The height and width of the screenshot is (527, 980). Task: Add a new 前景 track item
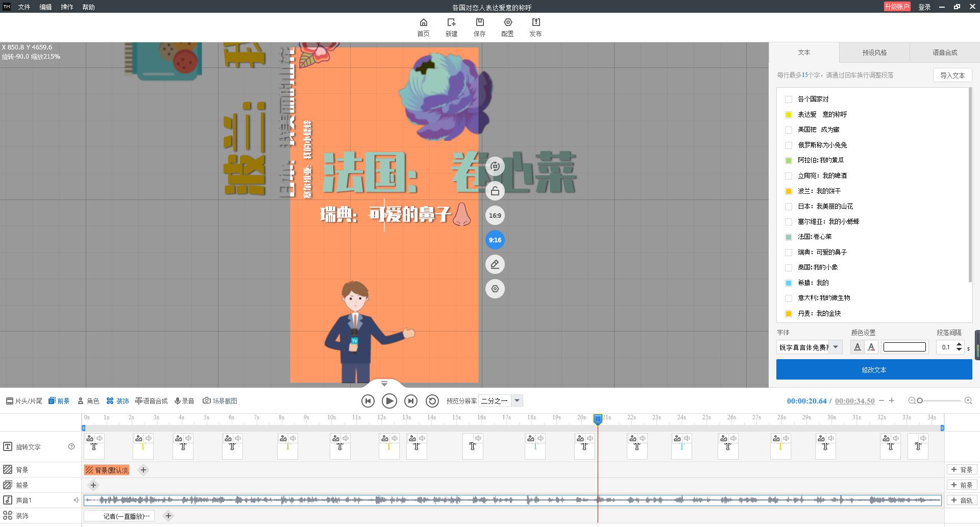click(962, 485)
